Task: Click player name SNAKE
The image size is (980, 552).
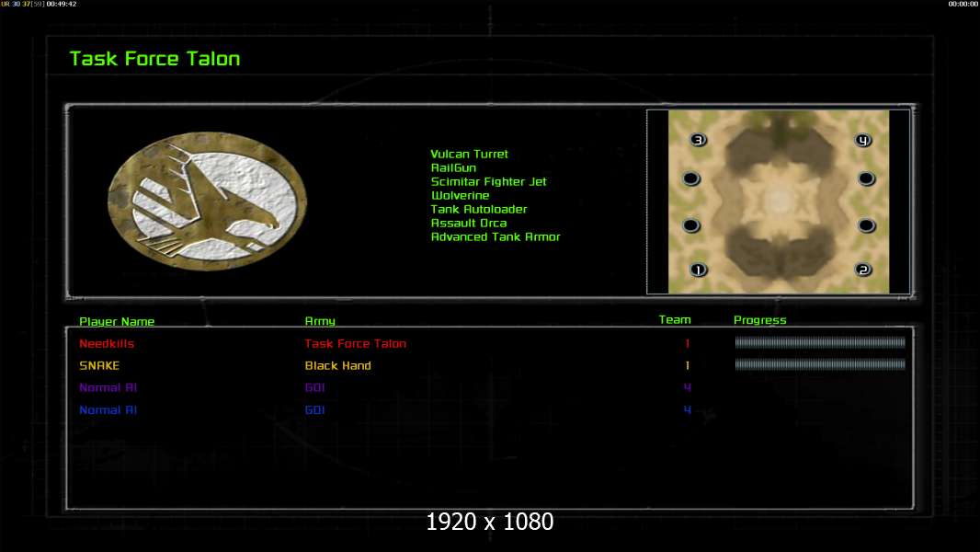Action: pyautogui.click(x=99, y=365)
